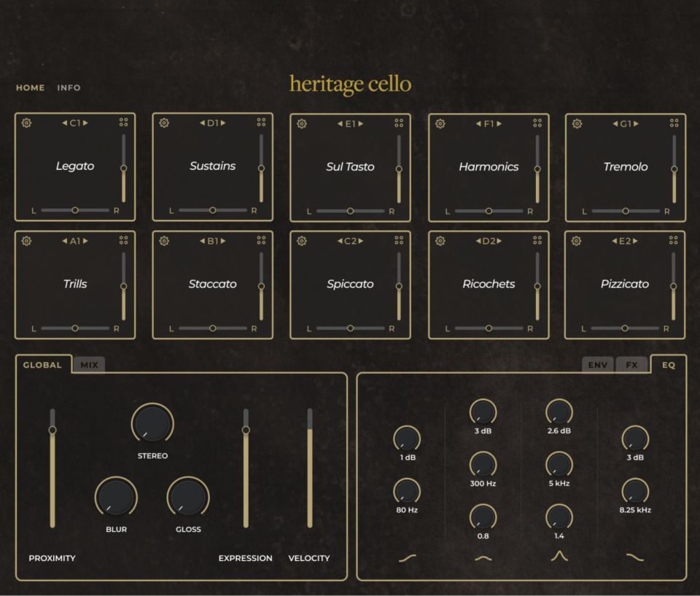Open the INFO page
The image size is (700, 596).
pos(69,88)
